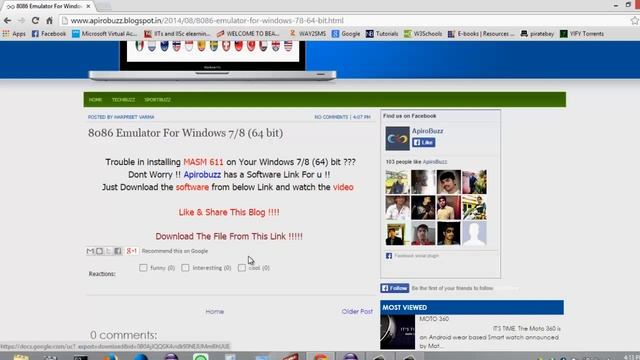640x360 pixels.
Task: Click the Facebook Like button
Action: [x=424, y=142]
